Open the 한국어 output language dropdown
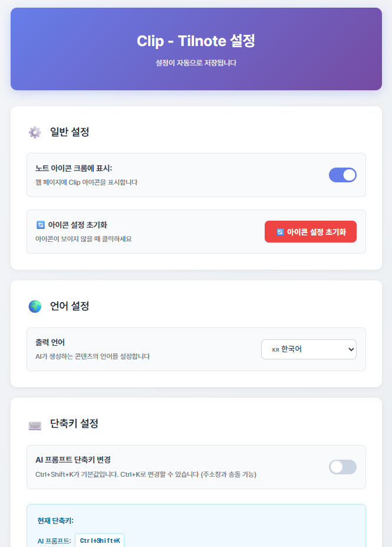The height and width of the screenshot is (547, 392). [308, 349]
